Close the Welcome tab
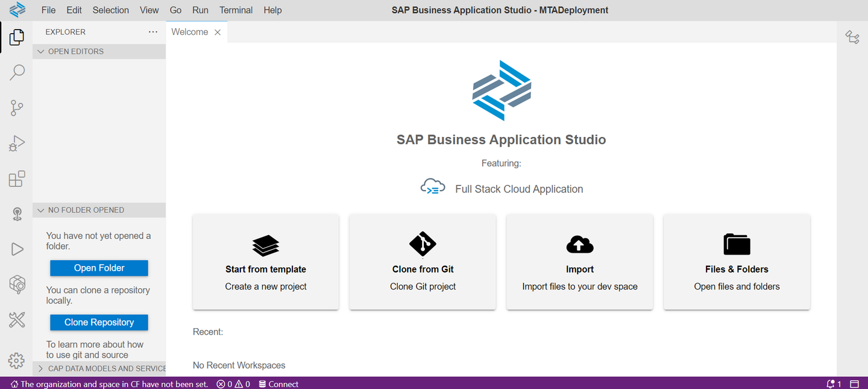This screenshot has width=868, height=389. (218, 33)
